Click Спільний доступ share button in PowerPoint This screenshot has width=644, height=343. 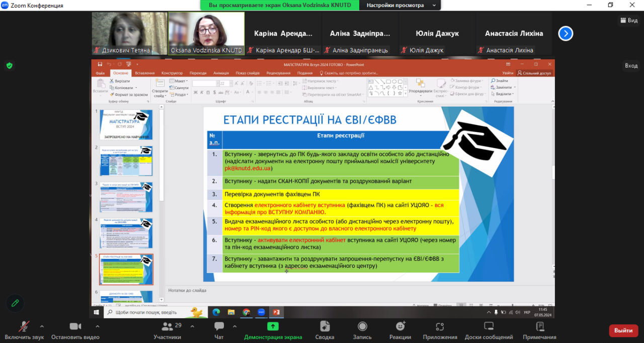[534, 73]
